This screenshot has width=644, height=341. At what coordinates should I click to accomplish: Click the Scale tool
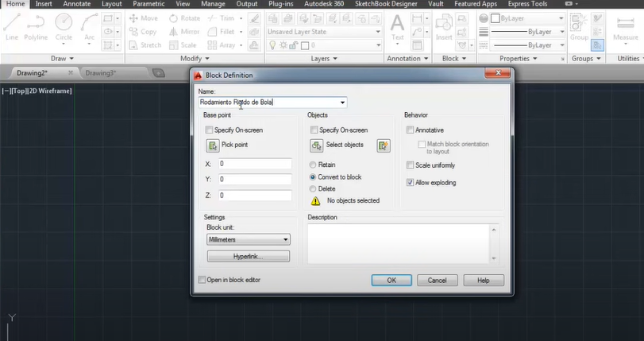183,45
